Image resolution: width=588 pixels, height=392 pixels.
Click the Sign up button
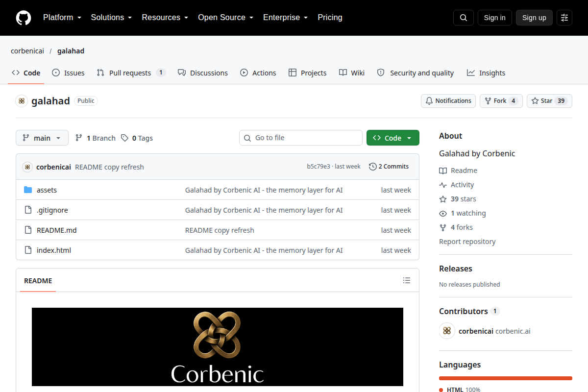click(534, 18)
